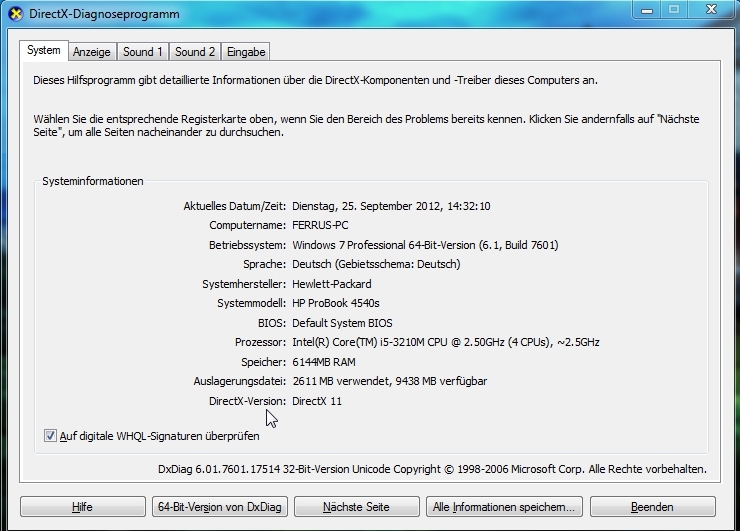
Task: Click the Intel(R) Core(TM) i5-3210M processor text
Action: (x=446, y=342)
